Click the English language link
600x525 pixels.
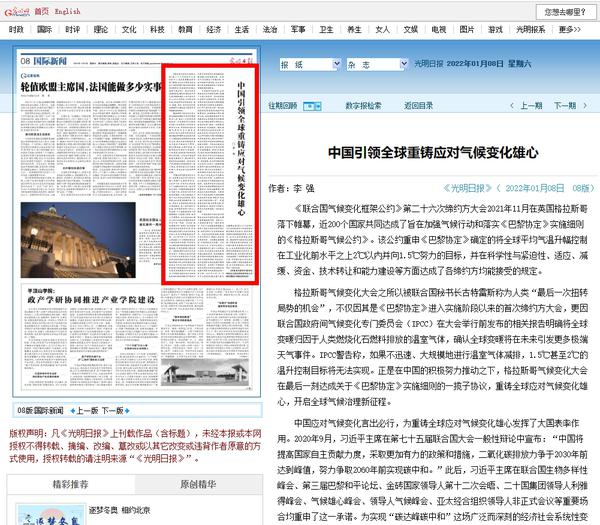[68, 11]
